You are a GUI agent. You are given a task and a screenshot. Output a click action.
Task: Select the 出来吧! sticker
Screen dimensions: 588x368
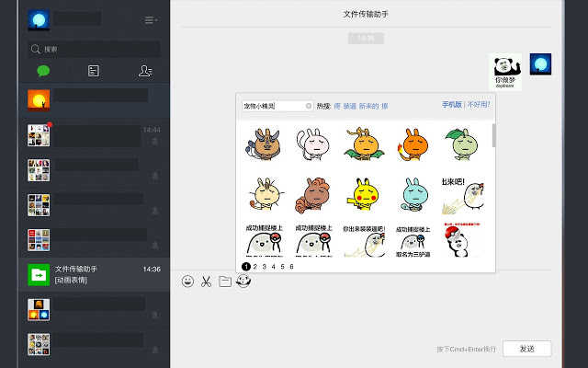pos(463,196)
